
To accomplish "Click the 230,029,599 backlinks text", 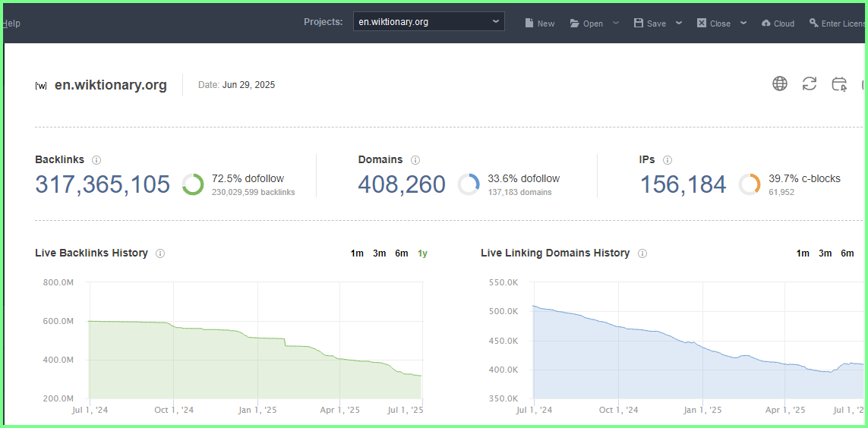I will [253, 193].
